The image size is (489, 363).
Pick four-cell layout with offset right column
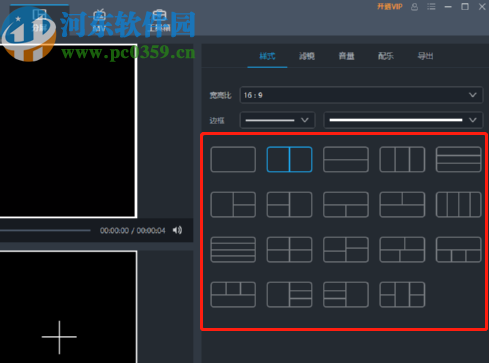click(346, 249)
